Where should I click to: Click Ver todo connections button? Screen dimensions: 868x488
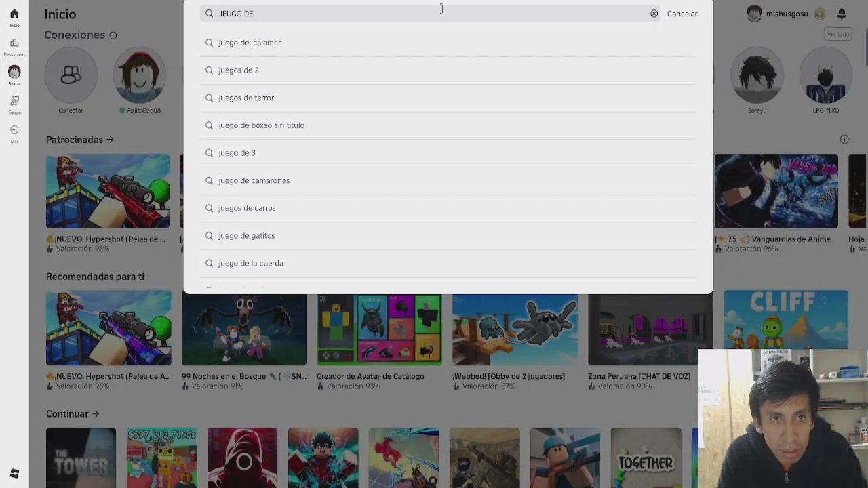(x=838, y=34)
